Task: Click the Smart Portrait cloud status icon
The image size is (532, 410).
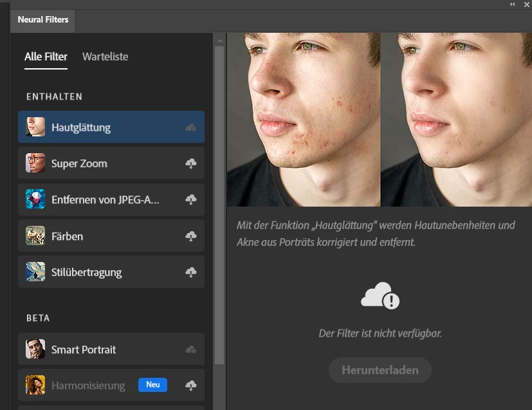Action: (x=190, y=349)
